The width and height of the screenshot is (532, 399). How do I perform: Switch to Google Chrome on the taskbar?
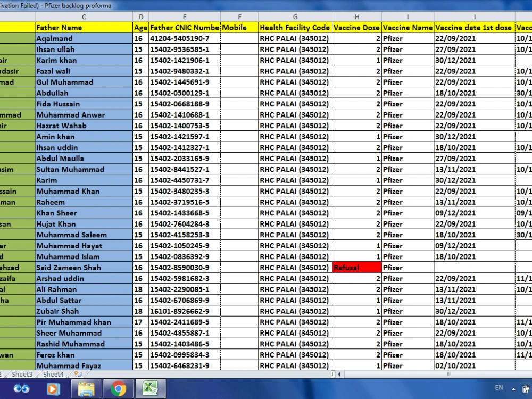click(x=118, y=389)
